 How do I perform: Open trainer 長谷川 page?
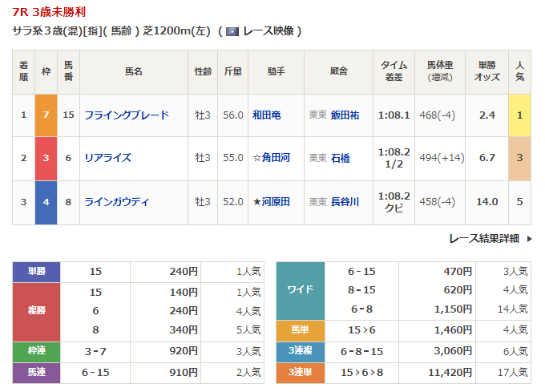click(345, 201)
